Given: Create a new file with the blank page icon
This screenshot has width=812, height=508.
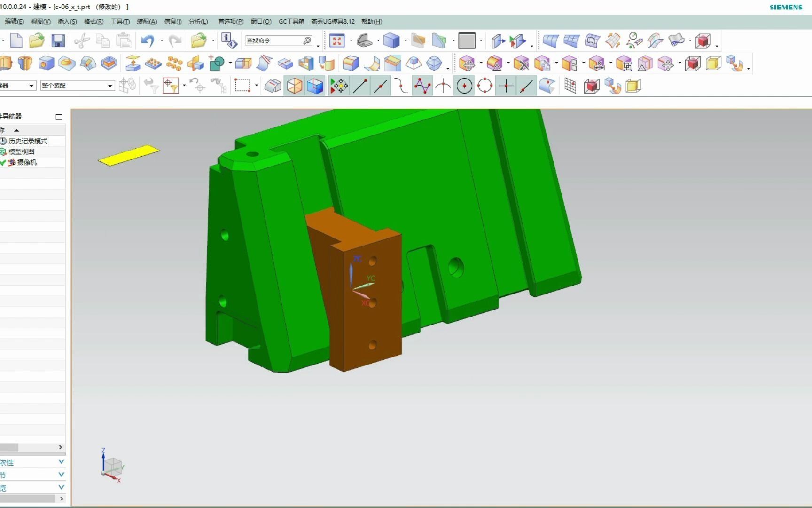Looking at the screenshot, I should pyautogui.click(x=16, y=41).
